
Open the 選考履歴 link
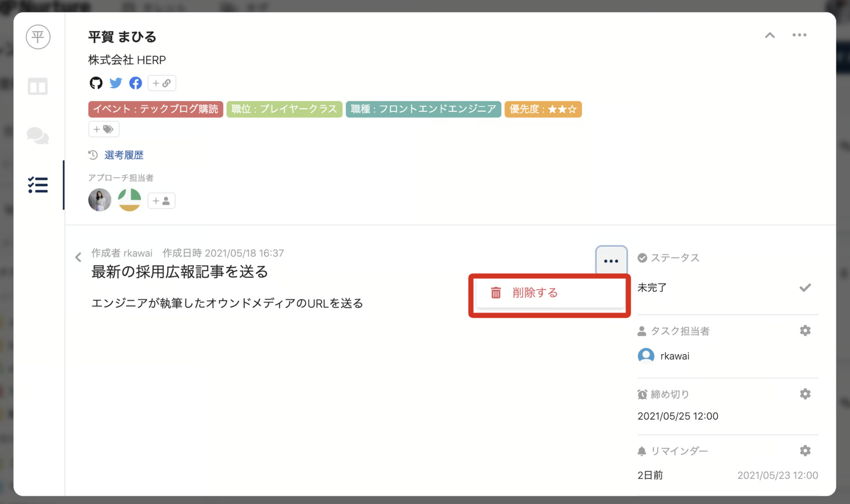click(124, 155)
